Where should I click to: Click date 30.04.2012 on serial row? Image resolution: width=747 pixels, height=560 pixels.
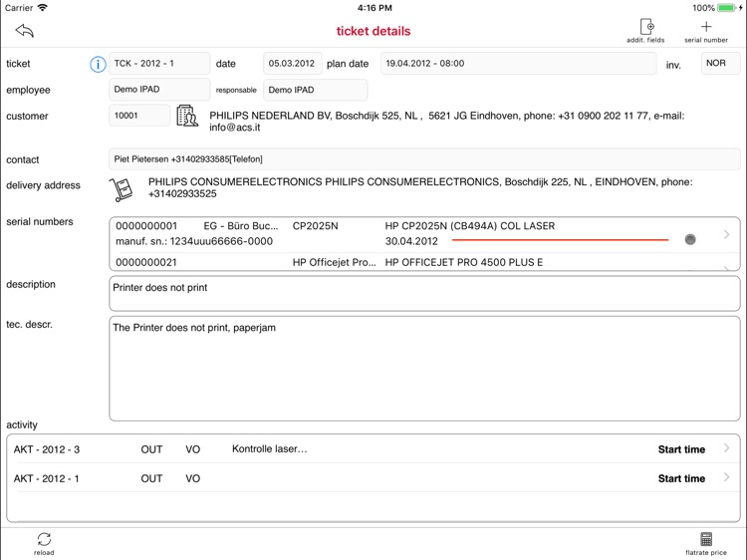pyautogui.click(x=411, y=241)
